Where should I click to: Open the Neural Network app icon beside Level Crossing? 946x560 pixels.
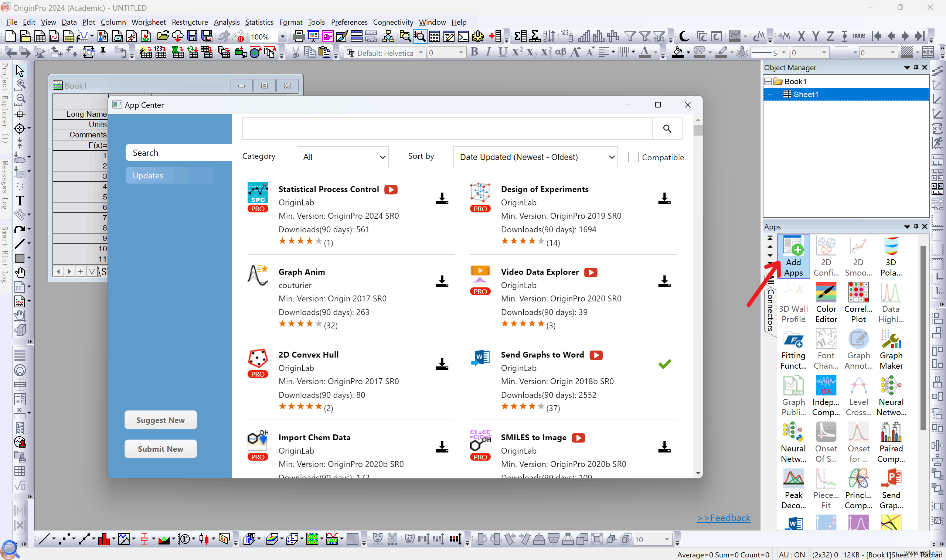point(891,396)
